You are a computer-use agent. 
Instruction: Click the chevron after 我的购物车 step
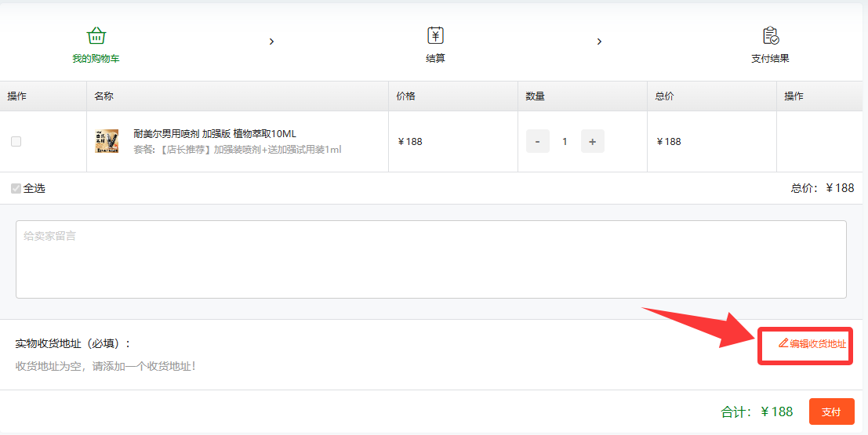click(x=271, y=42)
